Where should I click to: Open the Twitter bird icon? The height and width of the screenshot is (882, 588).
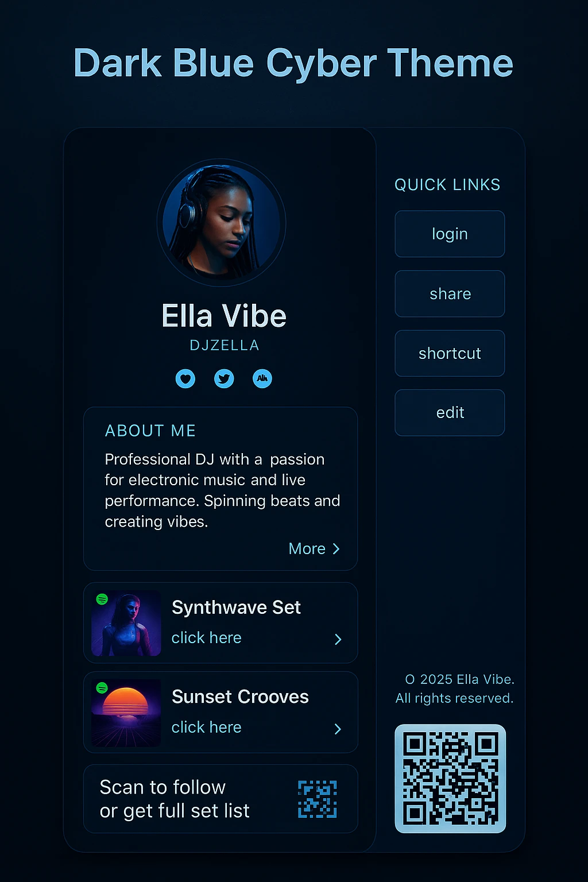pyautogui.click(x=224, y=378)
